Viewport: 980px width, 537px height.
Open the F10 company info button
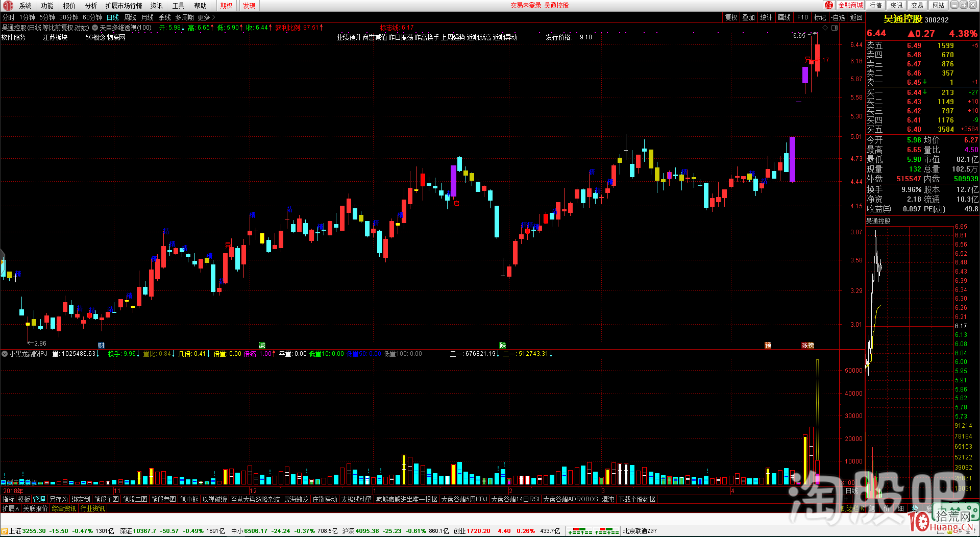pyautogui.click(x=802, y=17)
